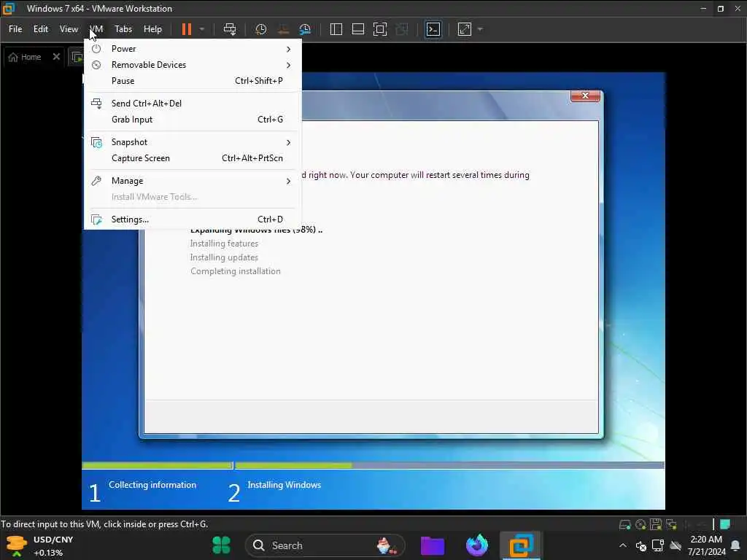The width and height of the screenshot is (747, 560).
Task: Choose Pause from the VM menu
Action: 193,81
